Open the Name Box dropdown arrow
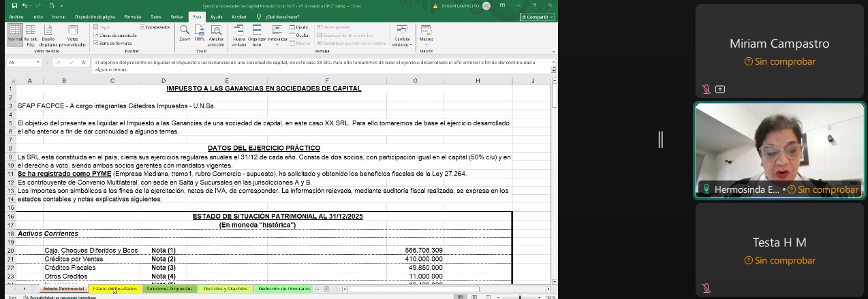 (x=37, y=62)
